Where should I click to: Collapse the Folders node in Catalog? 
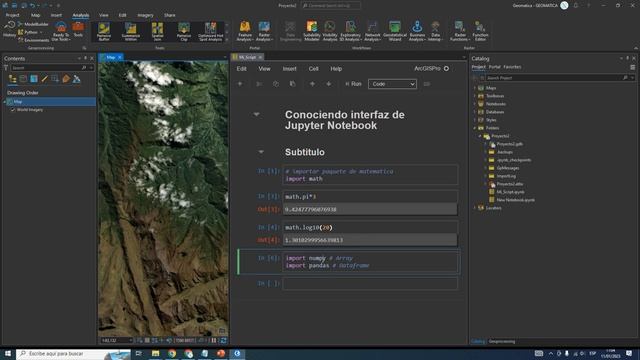(x=475, y=128)
